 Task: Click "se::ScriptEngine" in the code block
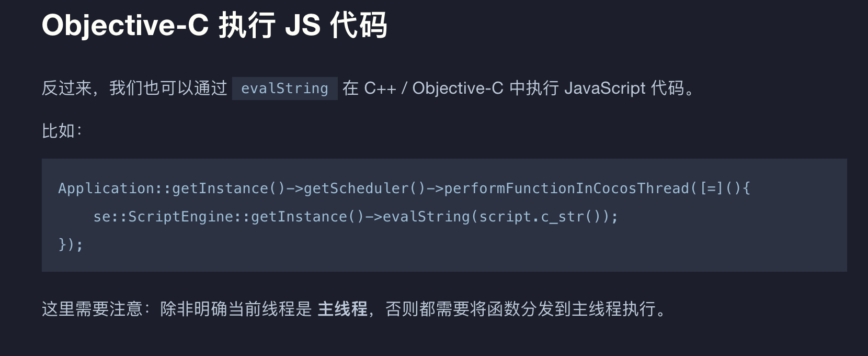(163, 217)
